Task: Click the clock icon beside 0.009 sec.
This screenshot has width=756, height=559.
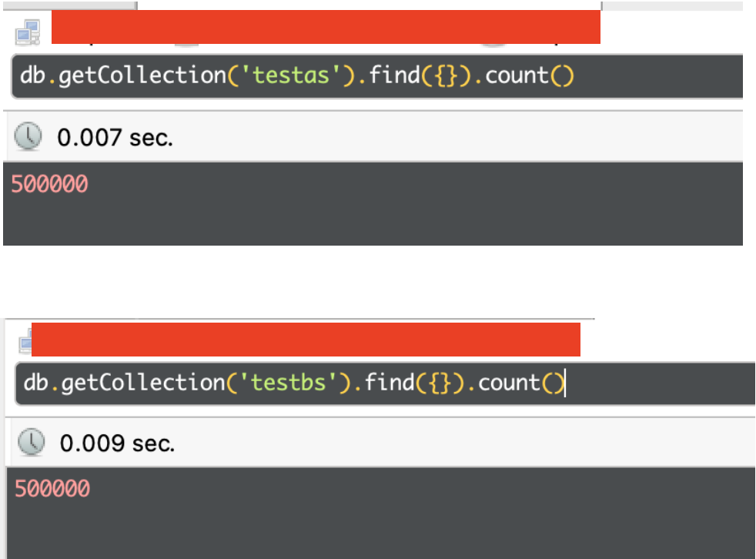Action: click(31, 443)
